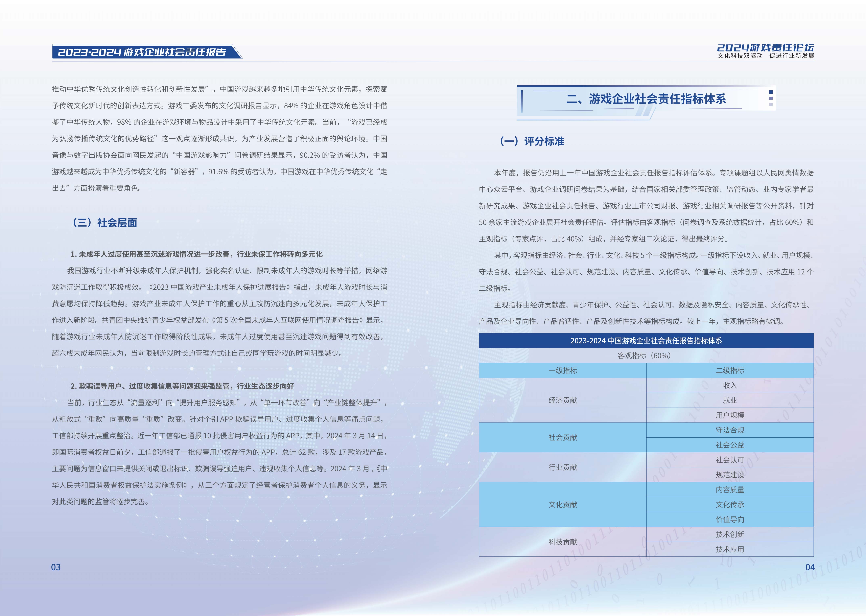This screenshot has width=866, height=616.
Task: Click the 就业 table cell
Action: point(730,400)
